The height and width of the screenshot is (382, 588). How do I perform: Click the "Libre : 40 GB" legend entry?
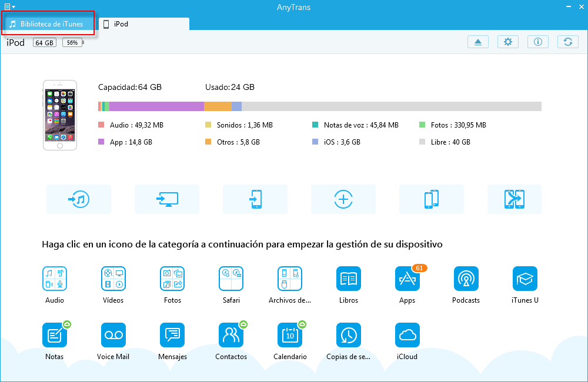click(445, 142)
